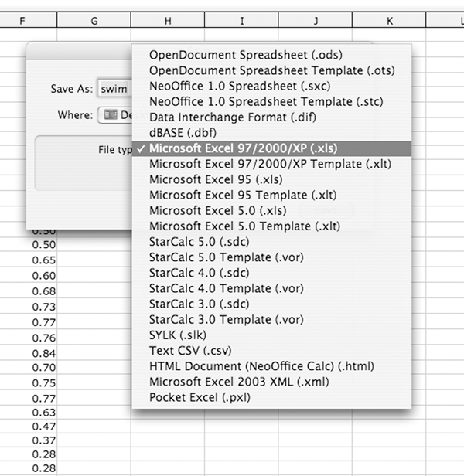Select Pocket Excel (.pxl) format
Screen dimensions: 464x476
200,397
